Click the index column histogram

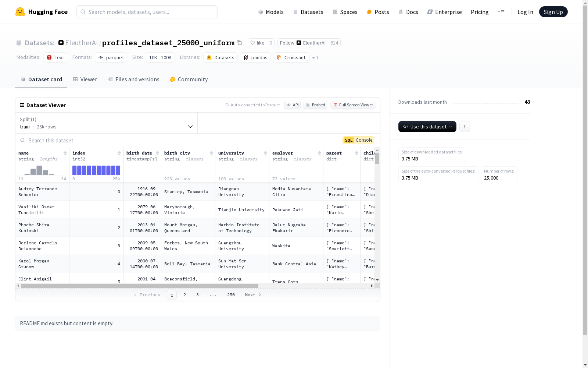(x=96, y=170)
